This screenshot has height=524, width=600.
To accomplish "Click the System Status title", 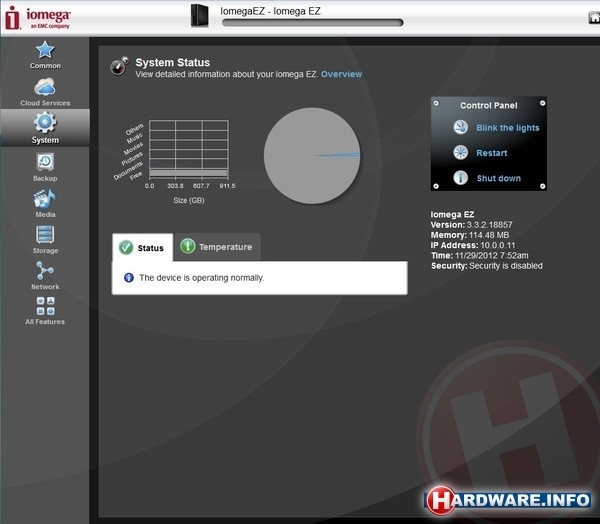I will (173, 62).
